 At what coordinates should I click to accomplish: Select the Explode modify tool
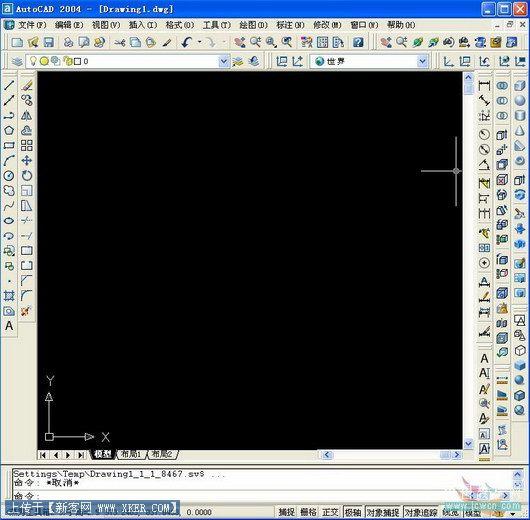tap(27, 311)
